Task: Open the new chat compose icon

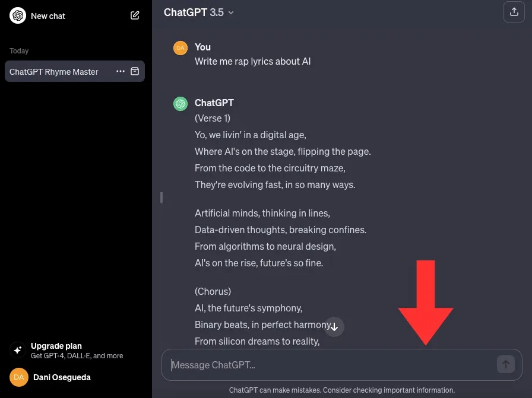Action: (135, 15)
